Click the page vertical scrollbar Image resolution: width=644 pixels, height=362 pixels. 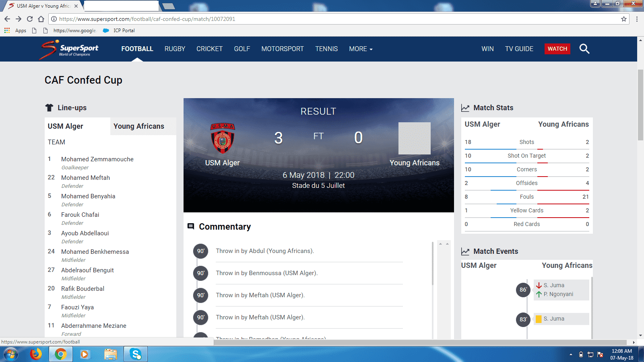640,105
